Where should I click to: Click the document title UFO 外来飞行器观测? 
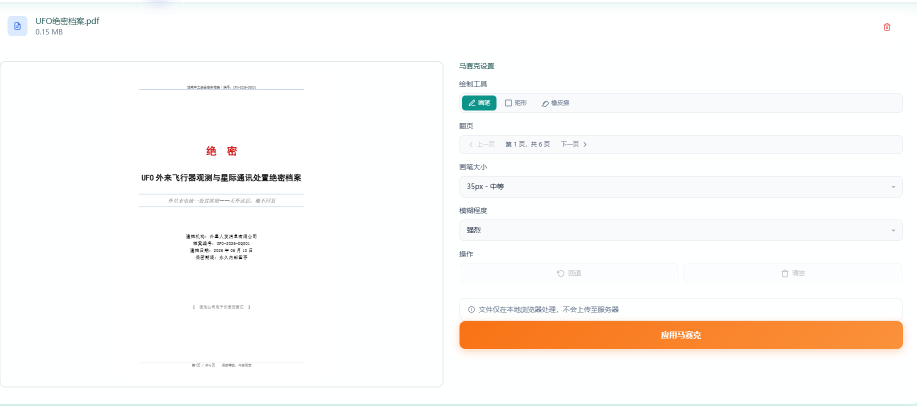(x=222, y=178)
